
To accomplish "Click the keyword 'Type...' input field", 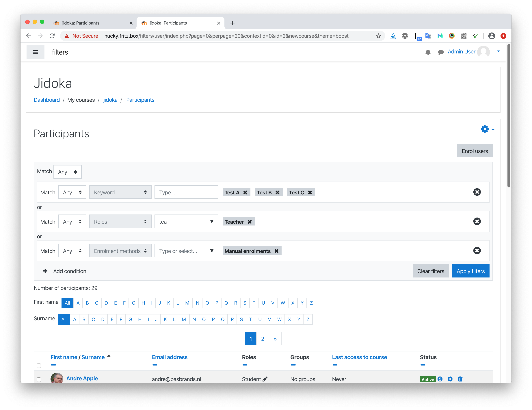I will [x=186, y=192].
